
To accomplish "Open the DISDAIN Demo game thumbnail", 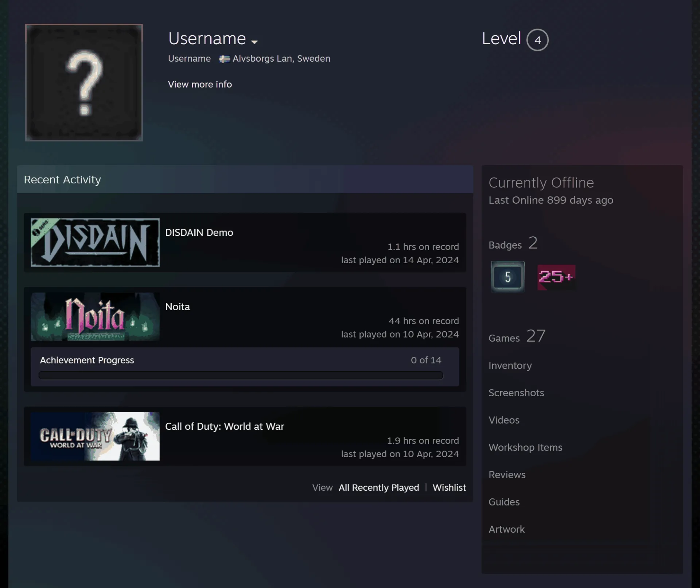I will [x=95, y=242].
